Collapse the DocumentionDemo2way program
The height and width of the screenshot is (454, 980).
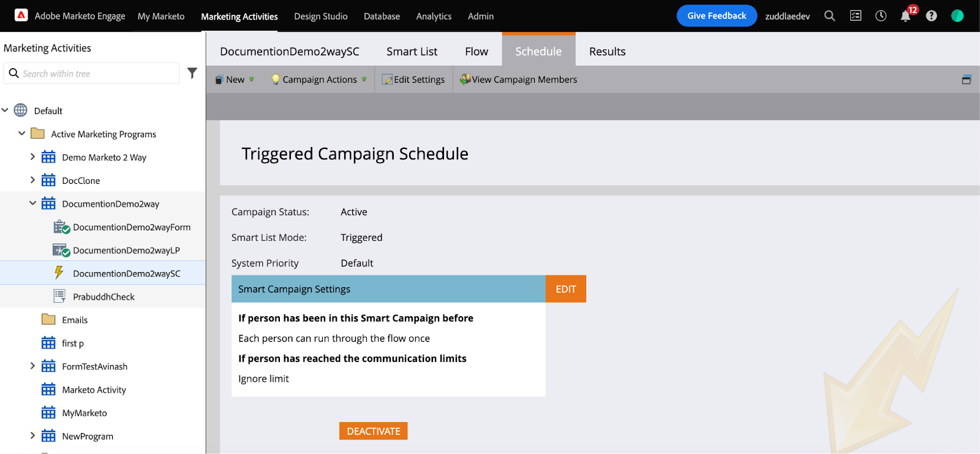[x=32, y=203]
